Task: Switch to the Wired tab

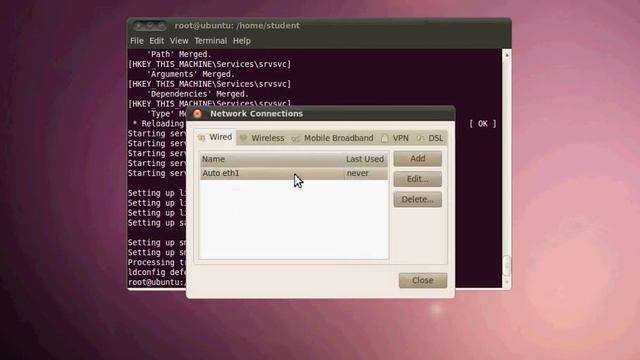Action: [215, 138]
